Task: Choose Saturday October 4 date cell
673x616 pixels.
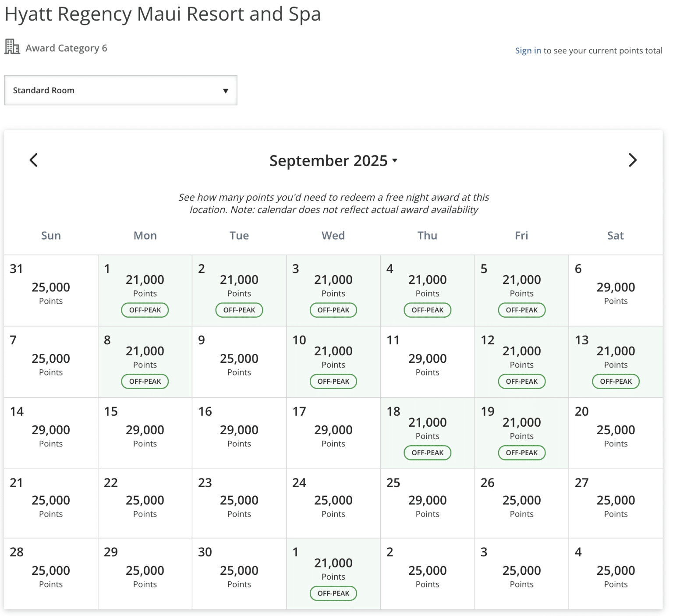Action: point(616,573)
